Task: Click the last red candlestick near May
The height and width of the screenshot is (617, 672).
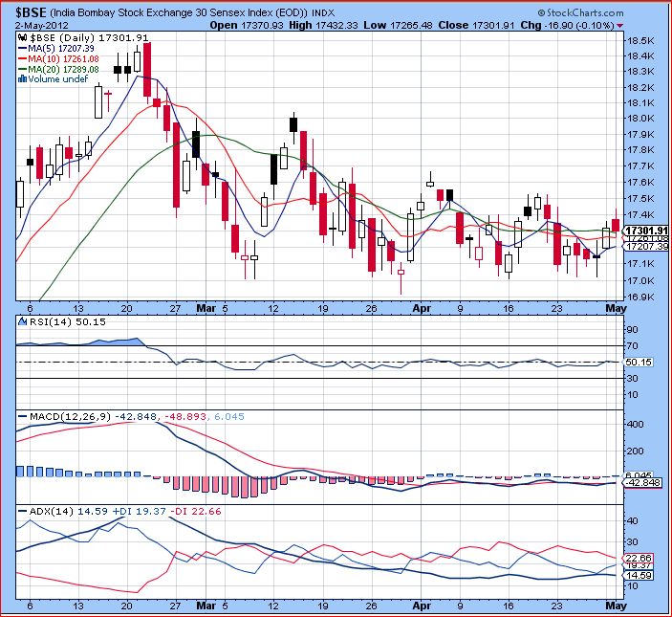Action: coord(616,225)
